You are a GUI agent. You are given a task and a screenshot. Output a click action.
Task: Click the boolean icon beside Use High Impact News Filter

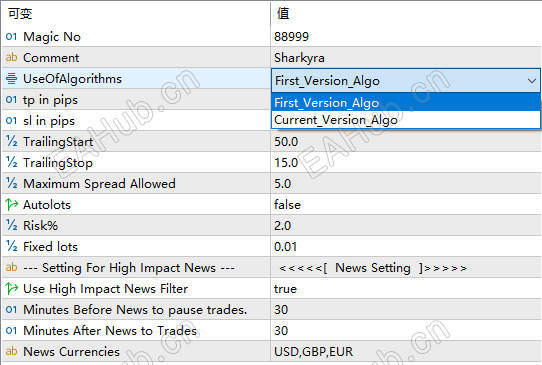tap(12, 289)
